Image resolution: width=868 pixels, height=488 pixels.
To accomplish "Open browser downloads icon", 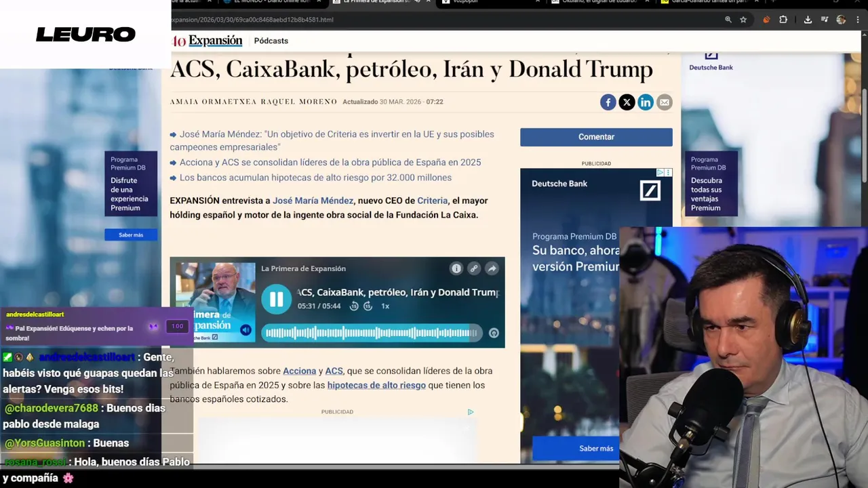I will (808, 20).
